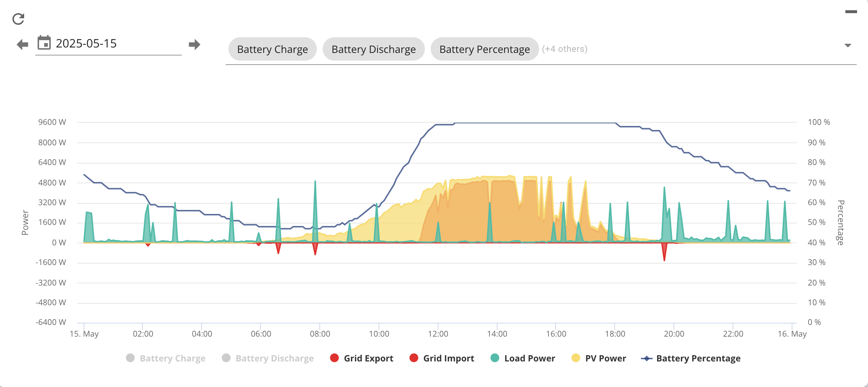Hide the PV Power series

pos(599,358)
